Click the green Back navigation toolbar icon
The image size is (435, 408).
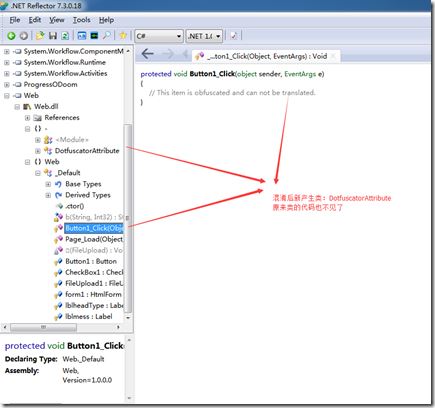(11, 36)
